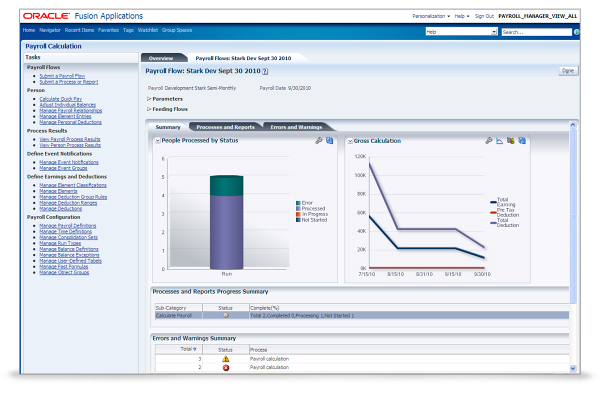600x400 pixels.
Task: Open Manage Fast Formulas link
Action: pyautogui.click(x=64, y=267)
